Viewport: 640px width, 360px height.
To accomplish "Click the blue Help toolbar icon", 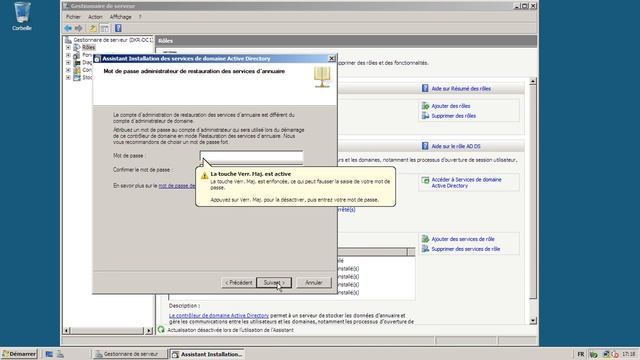I will 118,28.
